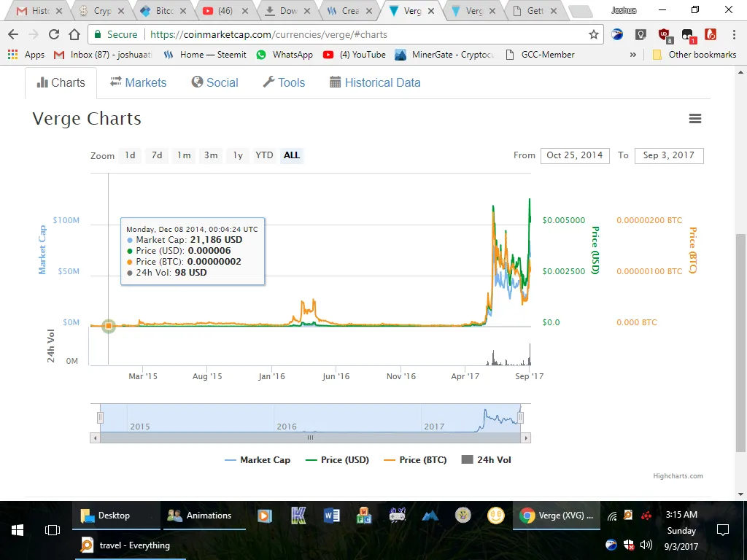Click the volume speaker tray icon
This screenshot has width=747, height=560.
click(646, 545)
